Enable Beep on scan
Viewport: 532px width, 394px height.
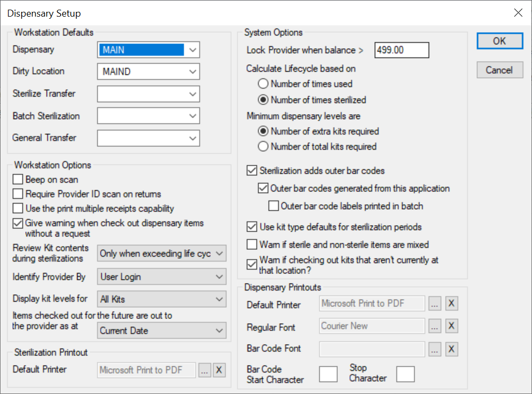tap(18, 180)
